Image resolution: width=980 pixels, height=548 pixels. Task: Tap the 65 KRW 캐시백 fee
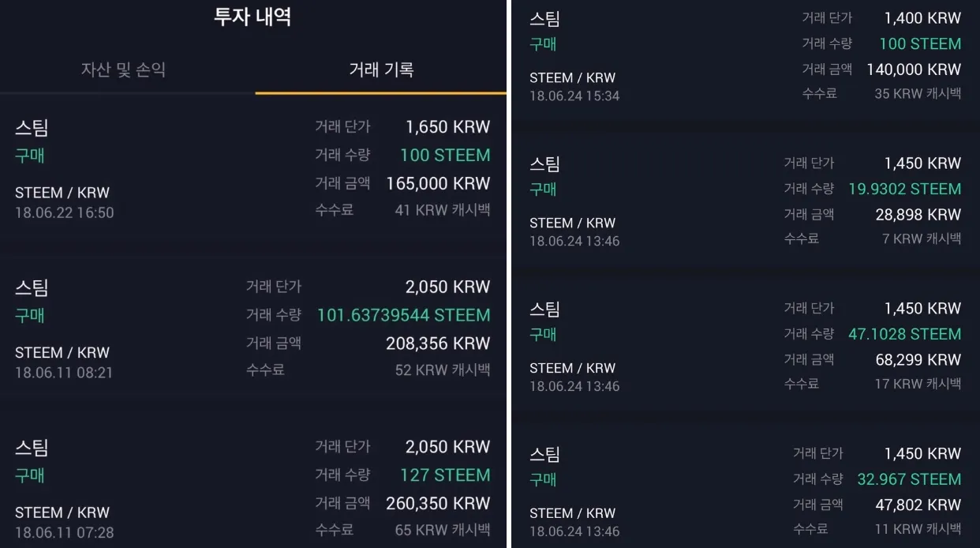pos(442,530)
